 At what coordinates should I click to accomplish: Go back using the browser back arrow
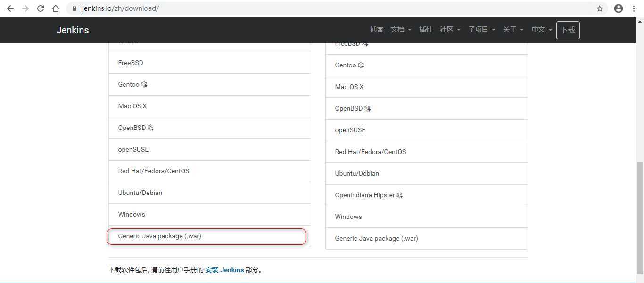[x=10, y=8]
